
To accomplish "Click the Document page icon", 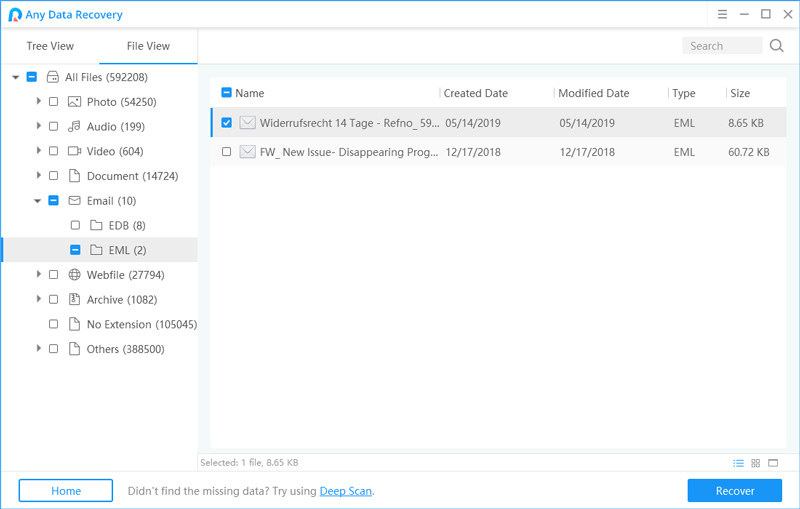I will (x=74, y=176).
